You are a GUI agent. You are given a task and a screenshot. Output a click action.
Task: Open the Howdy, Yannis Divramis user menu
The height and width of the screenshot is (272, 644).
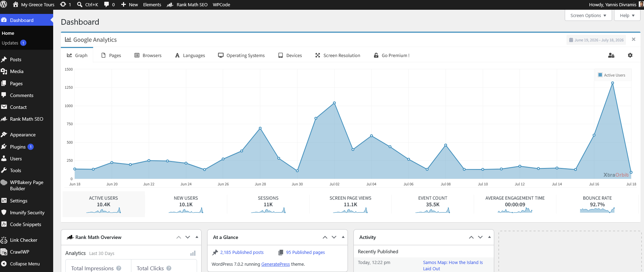click(x=616, y=5)
